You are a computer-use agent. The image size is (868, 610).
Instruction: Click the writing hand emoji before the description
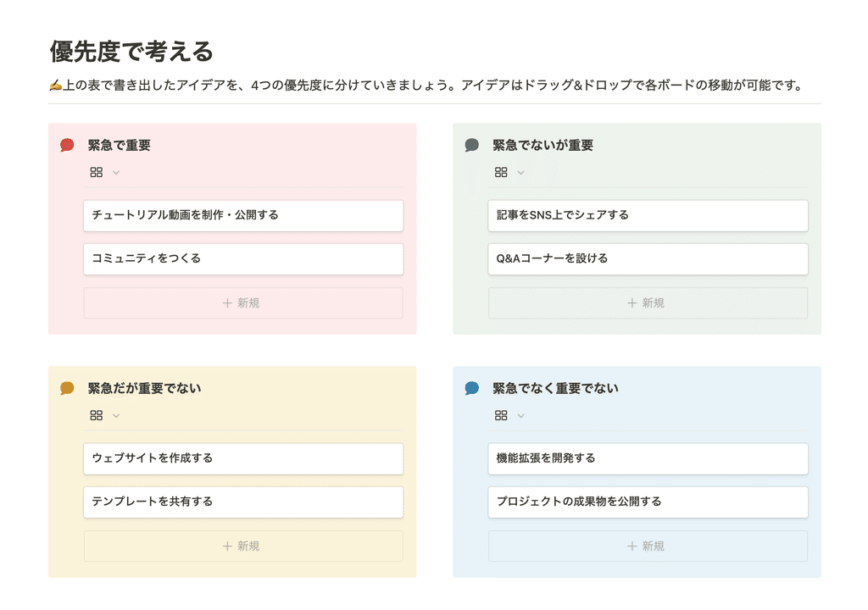(x=55, y=86)
